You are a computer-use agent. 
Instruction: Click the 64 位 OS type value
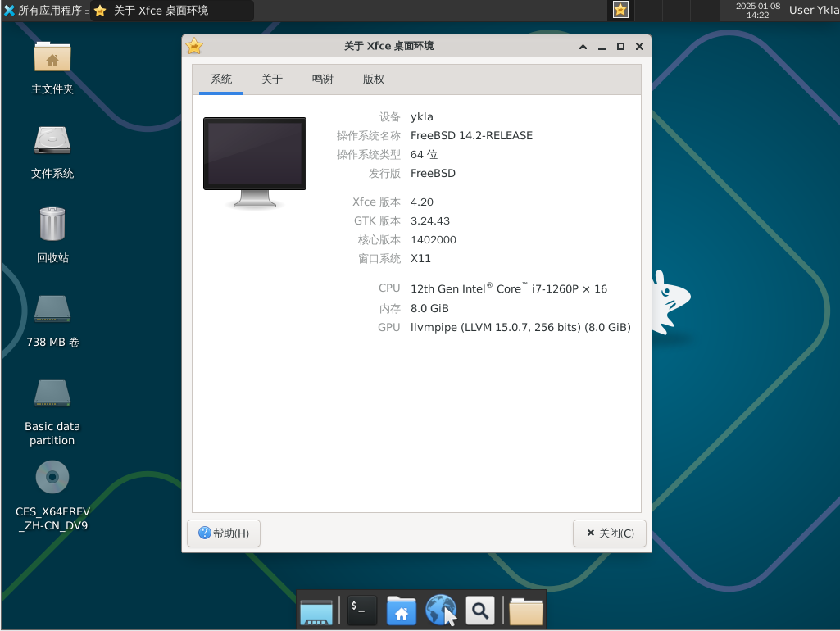(424, 155)
